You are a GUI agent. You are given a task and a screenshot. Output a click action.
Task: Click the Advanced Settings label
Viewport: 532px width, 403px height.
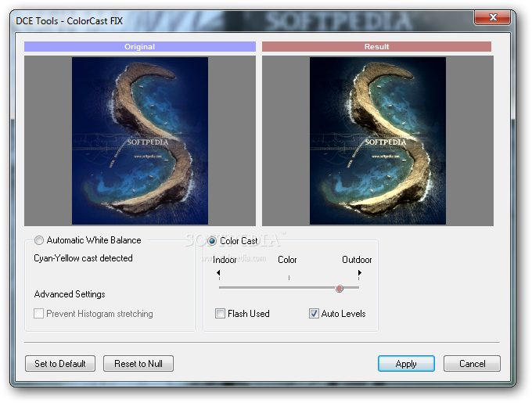(x=70, y=294)
